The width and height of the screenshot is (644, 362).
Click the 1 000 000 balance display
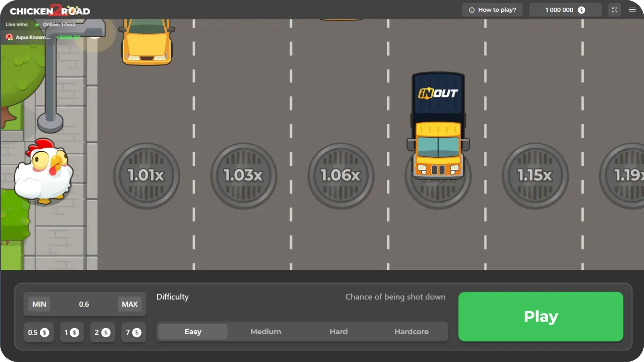(x=565, y=10)
